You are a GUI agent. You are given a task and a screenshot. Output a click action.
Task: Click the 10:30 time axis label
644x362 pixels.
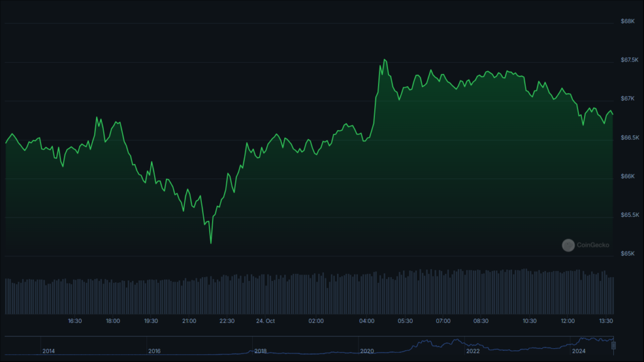pos(530,321)
